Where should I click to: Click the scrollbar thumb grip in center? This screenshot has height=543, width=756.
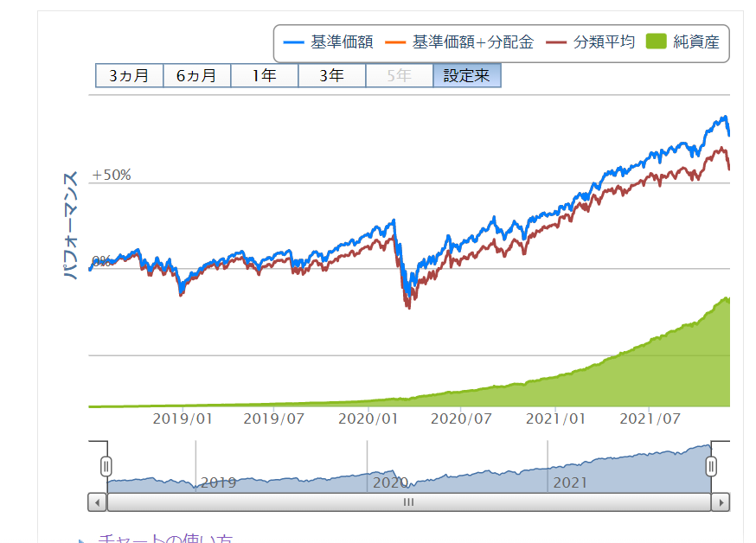(408, 501)
